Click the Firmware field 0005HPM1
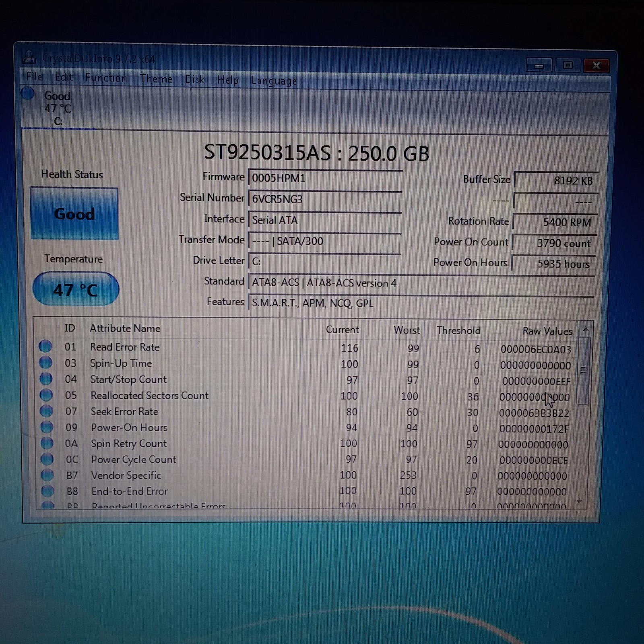644x644 pixels. pyautogui.click(x=325, y=178)
